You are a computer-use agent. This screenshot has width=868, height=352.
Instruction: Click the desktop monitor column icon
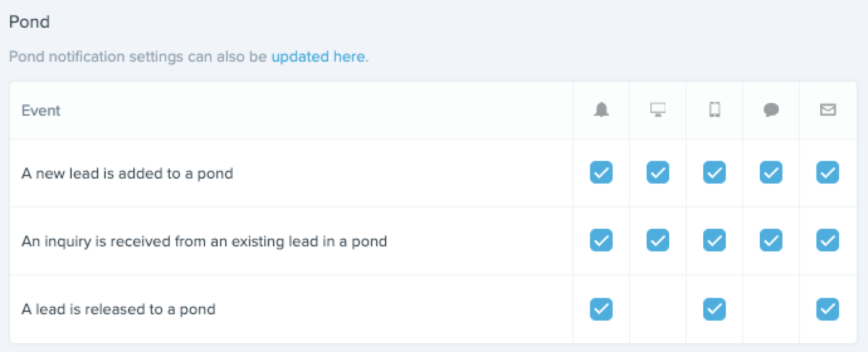click(658, 110)
